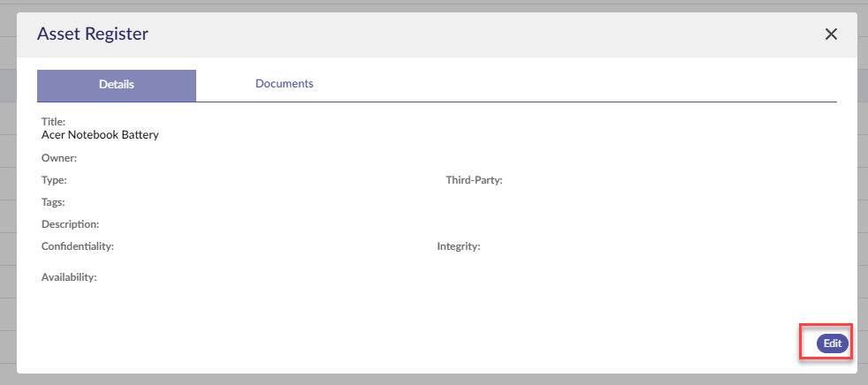Image resolution: width=868 pixels, height=385 pixels.
Task: Click the Confidentiality: label
Action: click(x=78, y=246)
